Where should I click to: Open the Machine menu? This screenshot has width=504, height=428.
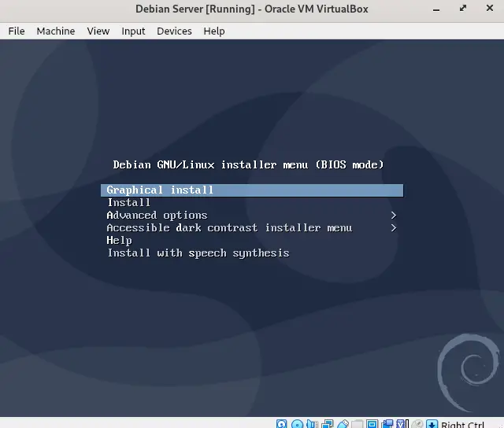(x=56, y=31)
